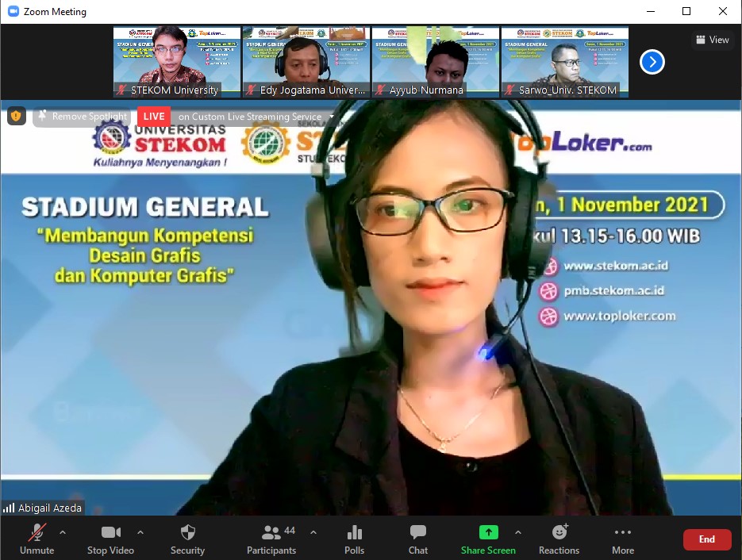Click muted mic icon on STEKOM University
Screen dimensions: 742x560
[121, 90]
